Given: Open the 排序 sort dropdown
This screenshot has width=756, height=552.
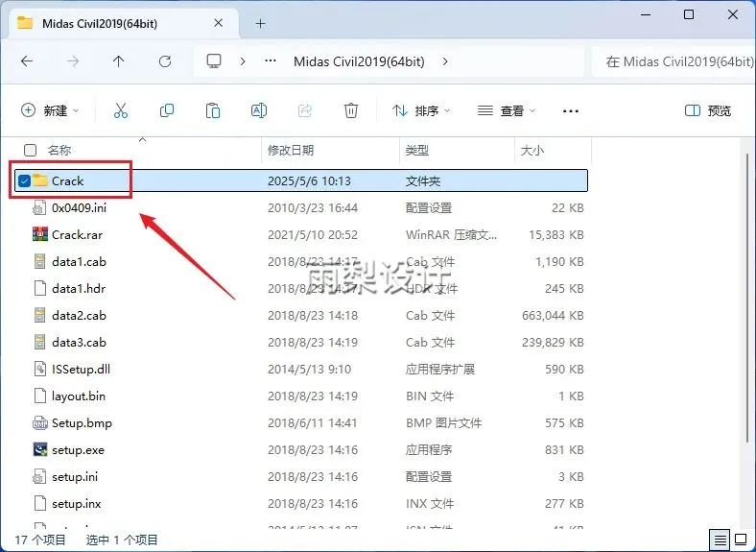Looking at the screenshot, I should (421, 111).
